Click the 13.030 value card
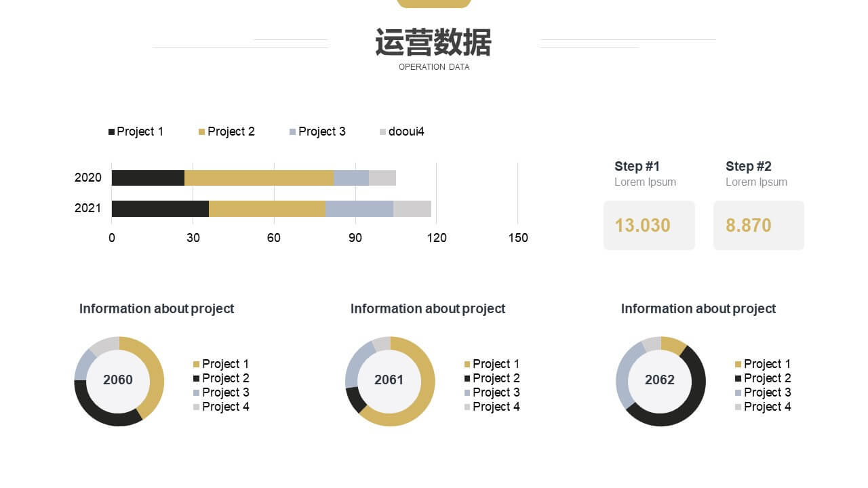 point(649,225)
